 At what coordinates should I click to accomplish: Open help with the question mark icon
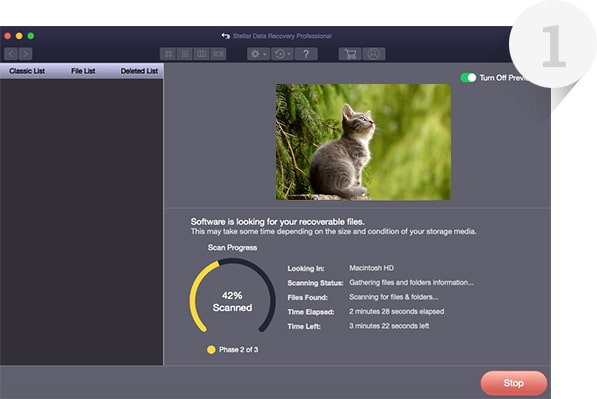[306, 54]
